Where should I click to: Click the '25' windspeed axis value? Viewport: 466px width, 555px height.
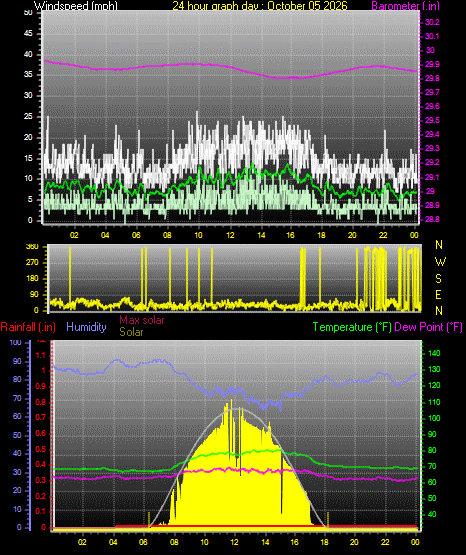coord(28,116)
